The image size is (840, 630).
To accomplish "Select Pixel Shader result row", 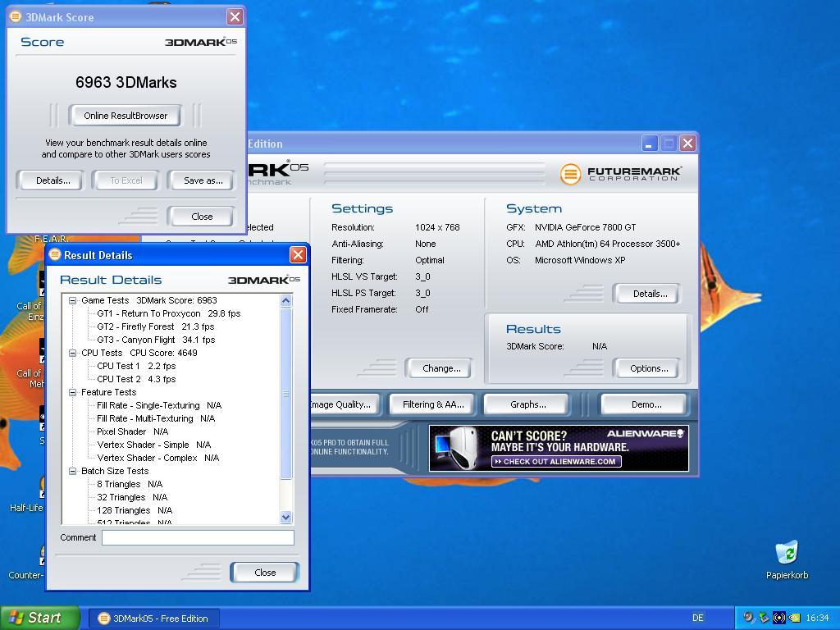I will coord(132,431).
